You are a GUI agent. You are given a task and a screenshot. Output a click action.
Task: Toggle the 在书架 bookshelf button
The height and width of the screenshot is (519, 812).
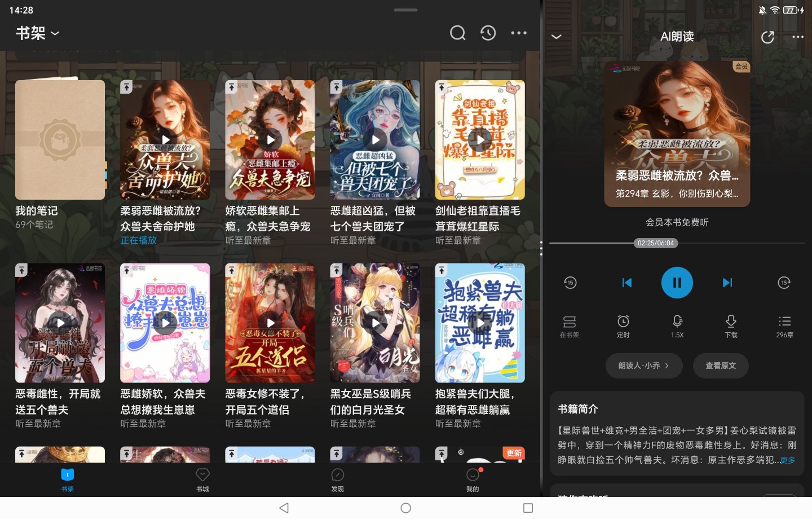coord(569,327)
